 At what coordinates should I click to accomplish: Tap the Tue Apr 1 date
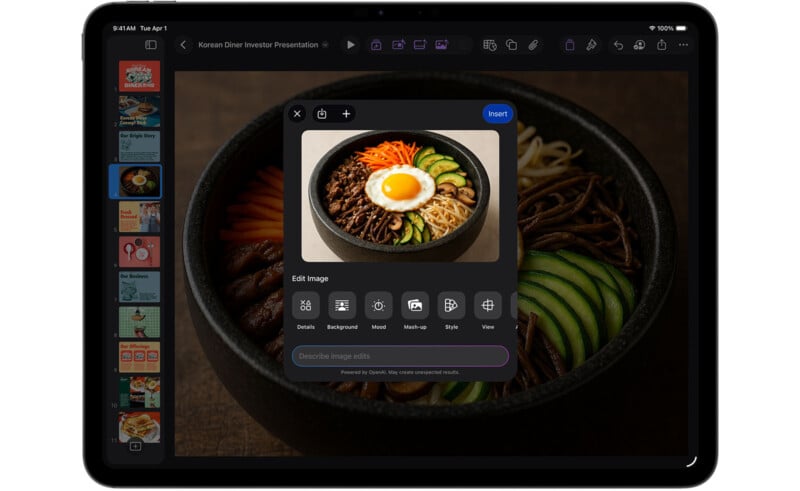pos(153,28)
